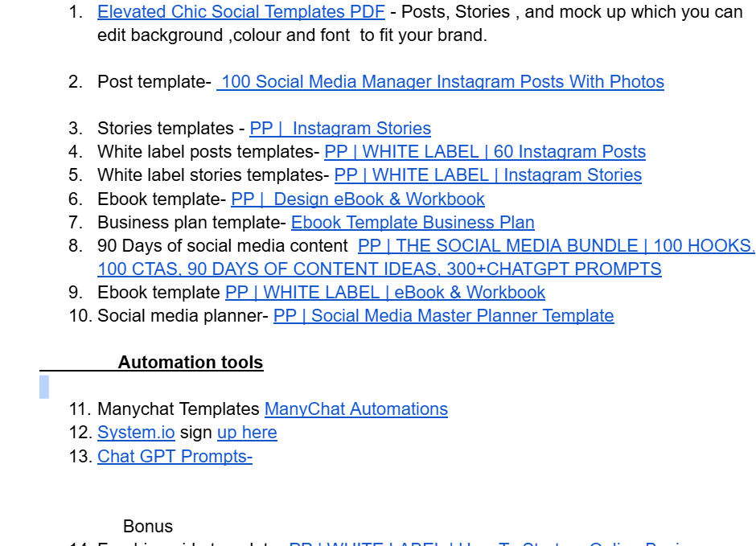
Task: Click the PP | Instagram Stories link
Action: pos(340,129)
